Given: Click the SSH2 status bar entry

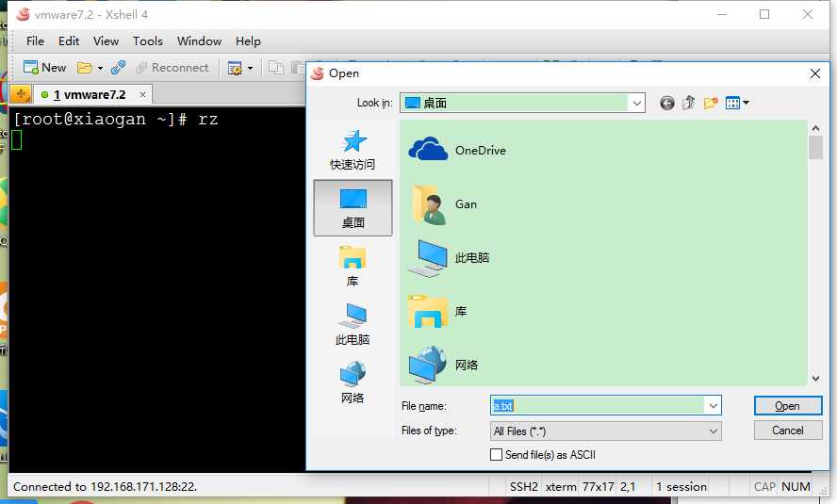Looking at the screenshot, I should [x=524, y=486].
